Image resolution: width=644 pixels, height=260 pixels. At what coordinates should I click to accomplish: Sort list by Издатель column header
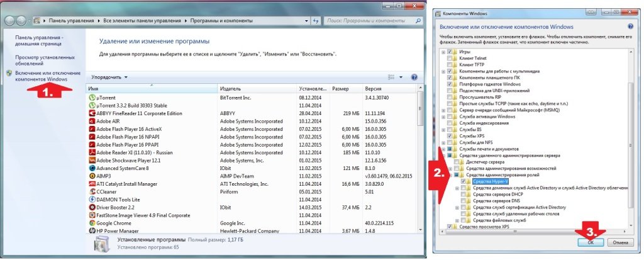click(x=257, y=88)
